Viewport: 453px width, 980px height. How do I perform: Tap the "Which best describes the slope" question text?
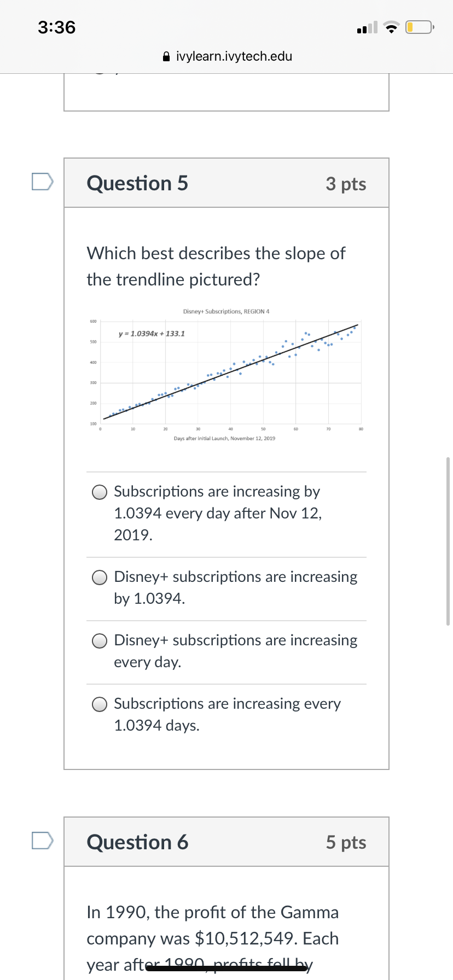216,266
